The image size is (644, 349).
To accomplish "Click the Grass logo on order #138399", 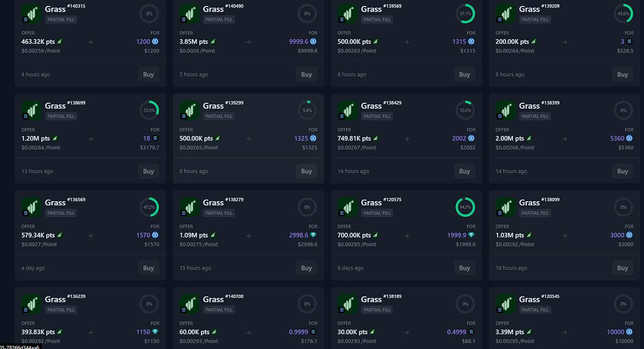I will (x=506, y=110).
